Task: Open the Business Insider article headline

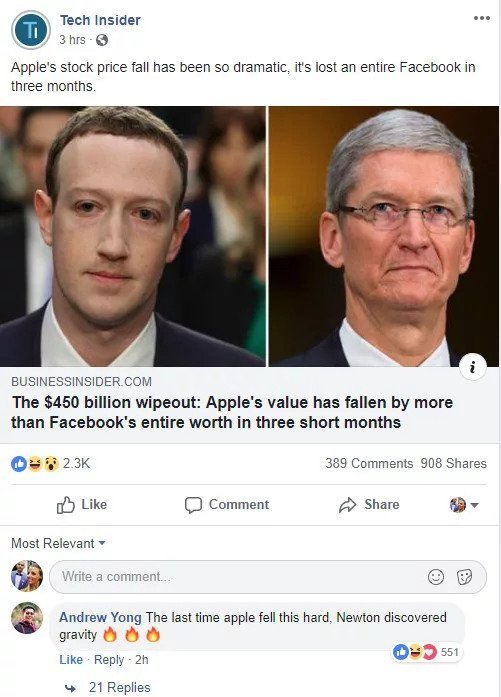Action: coord(232,412)
